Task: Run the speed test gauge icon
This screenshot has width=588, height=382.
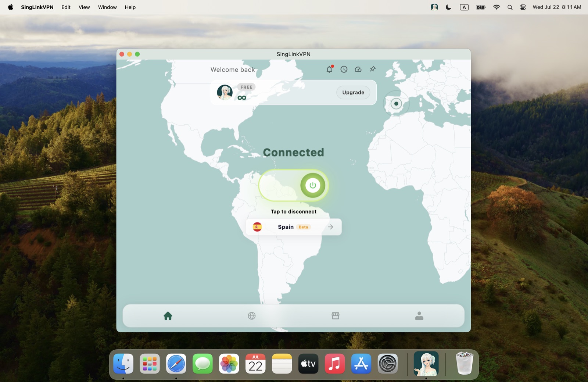Action: tap(358, 69)
